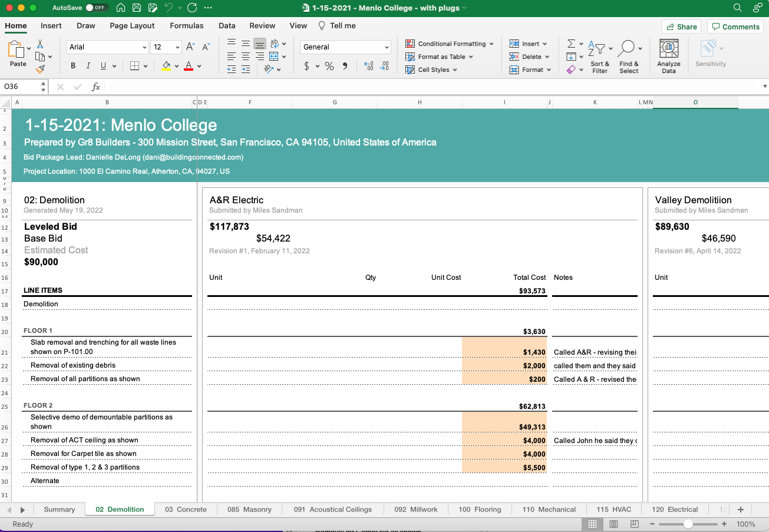Apply percent style format
769x532 pixels.
(329, 66)
